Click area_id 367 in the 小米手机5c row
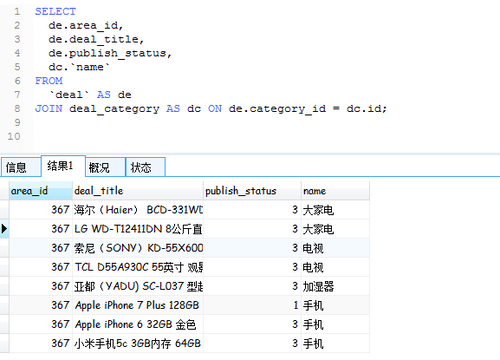Viewport: 500px width, 360px height. point(41,343)
